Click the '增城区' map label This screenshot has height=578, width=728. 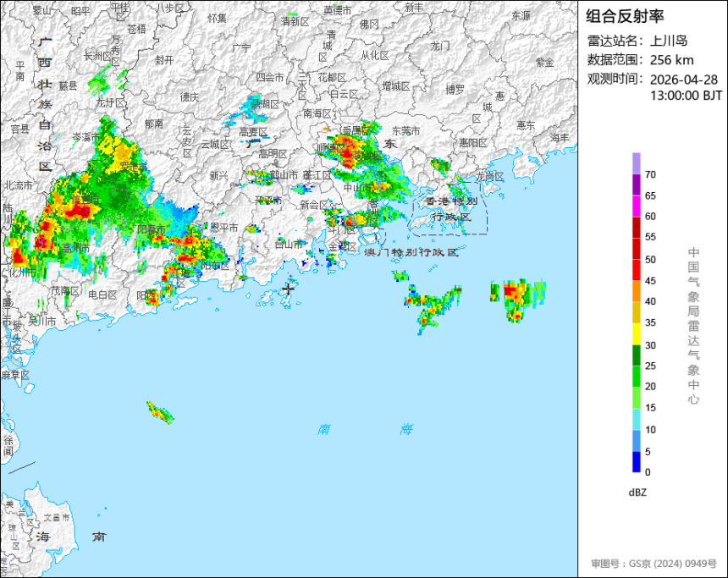(x=395, y=85)
